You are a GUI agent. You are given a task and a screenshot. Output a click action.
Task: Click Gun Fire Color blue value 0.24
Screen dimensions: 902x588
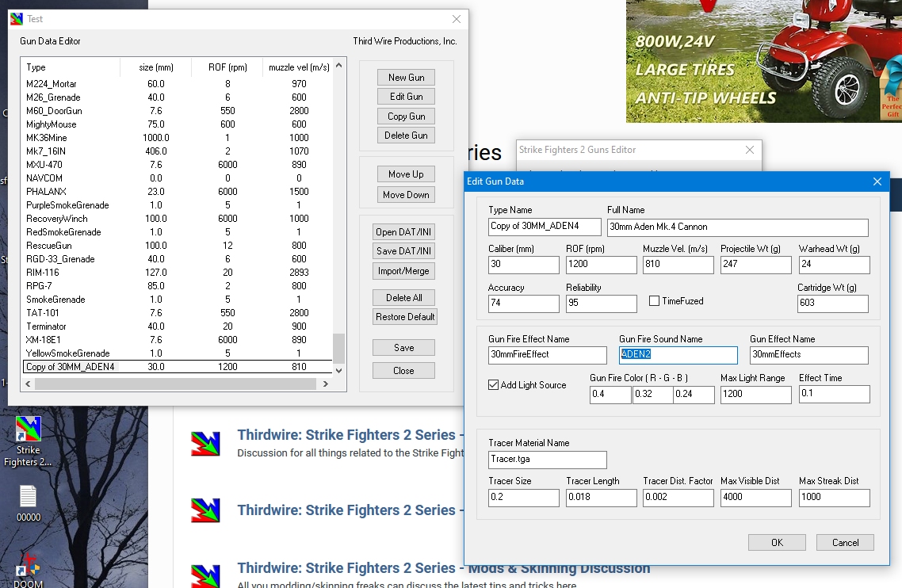click(x=694, y=394)
